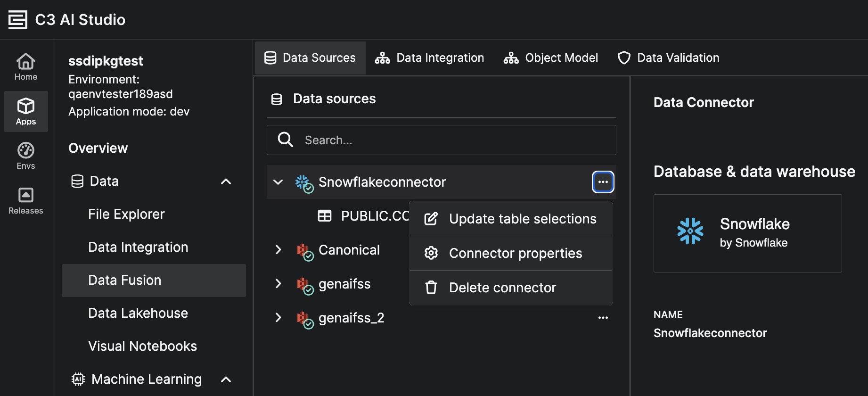Click the data sources Search field

[x=441, y=140]
